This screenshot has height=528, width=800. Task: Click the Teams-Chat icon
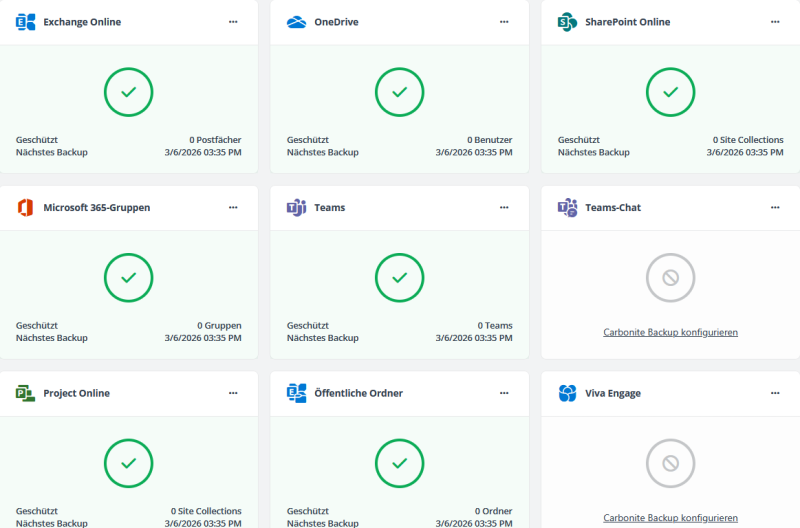click(x=567, y=208)
